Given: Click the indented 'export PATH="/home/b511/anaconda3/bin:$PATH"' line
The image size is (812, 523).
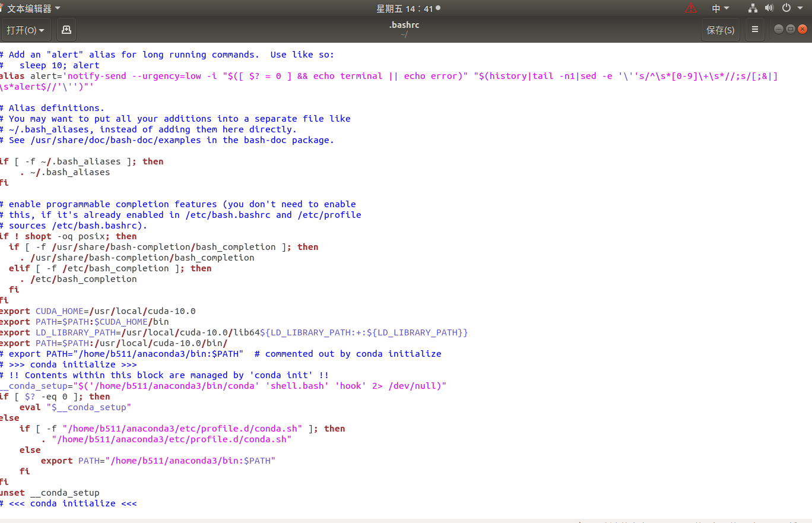Looking at the screenshot, I should click(x=158, y=461).
